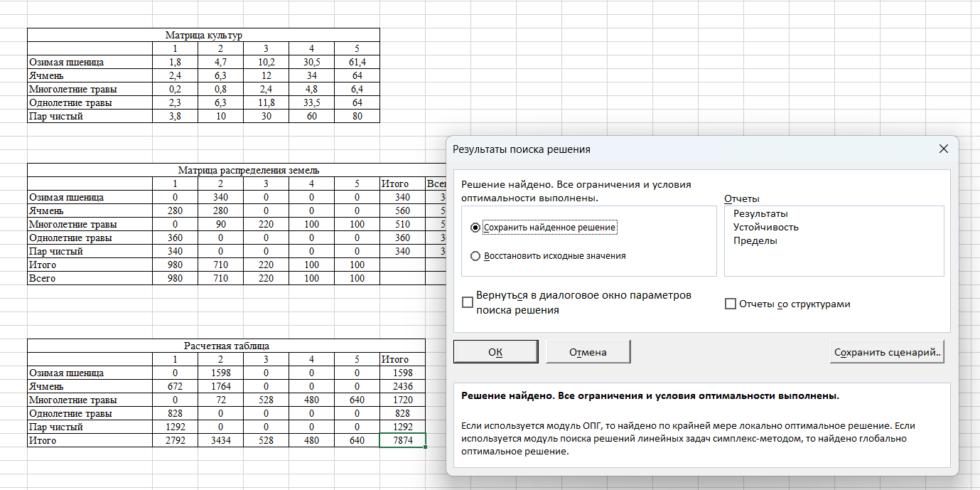Click Озимая пшеница label in Матрица культур
Screen dimensions: 980x490
point(90,62)
